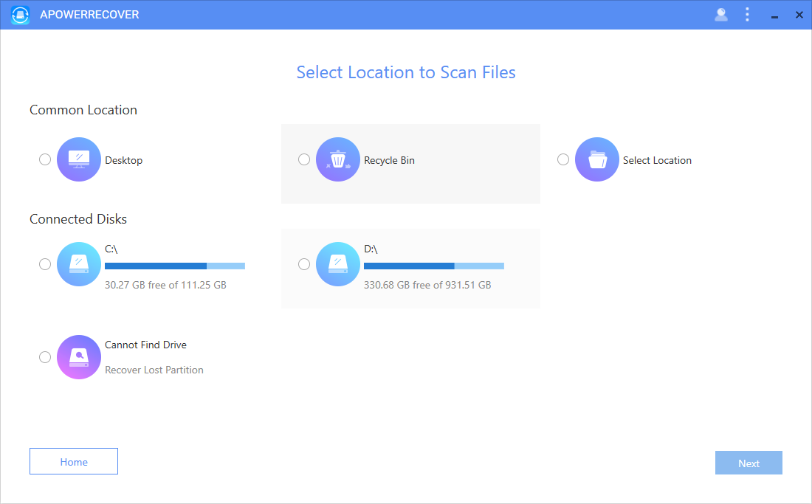Click the D:\ drive icon
Screen dimensions: 812x504
[x=337, y=264]
